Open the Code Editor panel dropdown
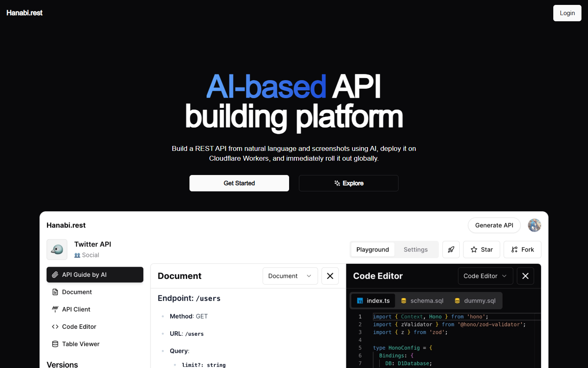This screenshot has width=588, height=368. tap(486, 276)
